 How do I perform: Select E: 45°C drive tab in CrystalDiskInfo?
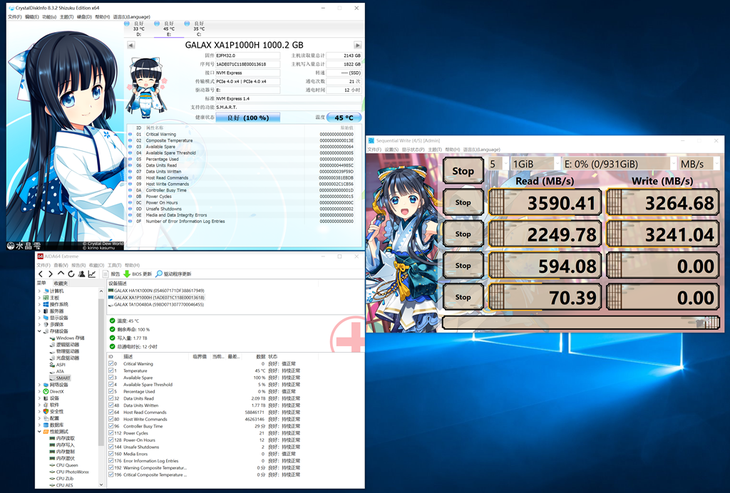click(x=167, y=28)
